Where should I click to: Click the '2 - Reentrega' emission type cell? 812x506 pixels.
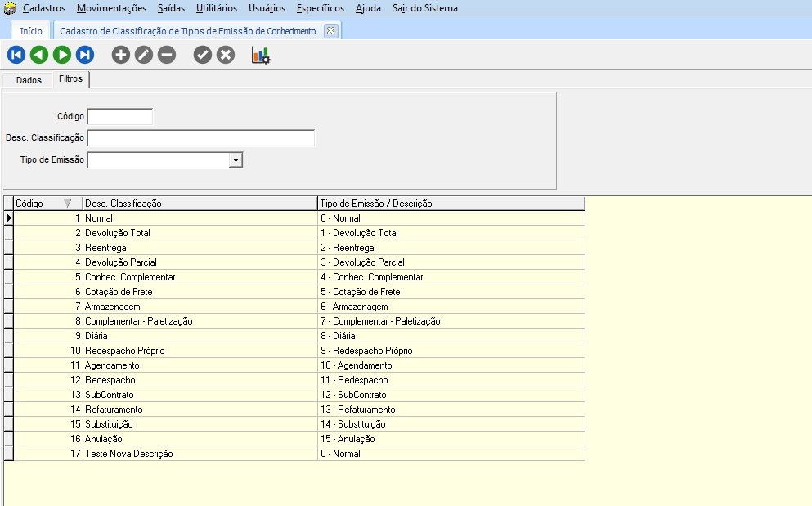(451, 248)
